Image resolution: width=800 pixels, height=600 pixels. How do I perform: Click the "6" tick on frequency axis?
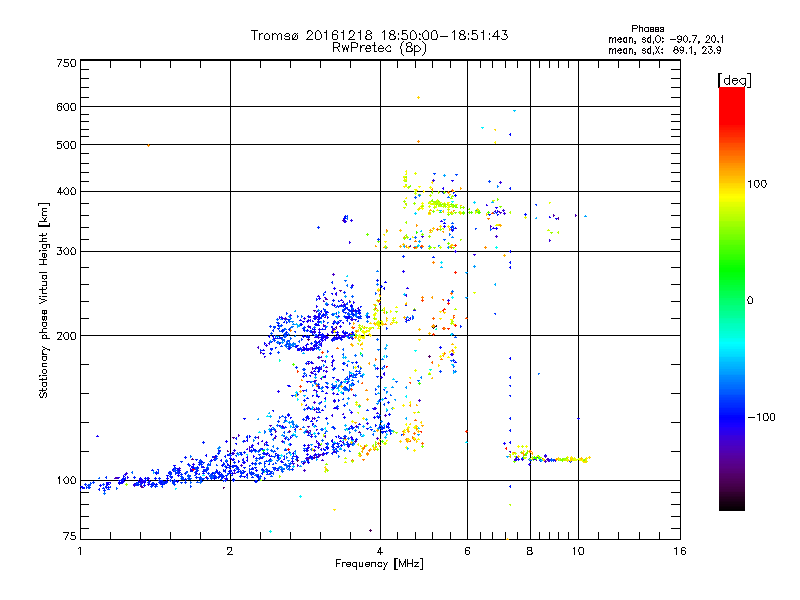pos(467,551)
